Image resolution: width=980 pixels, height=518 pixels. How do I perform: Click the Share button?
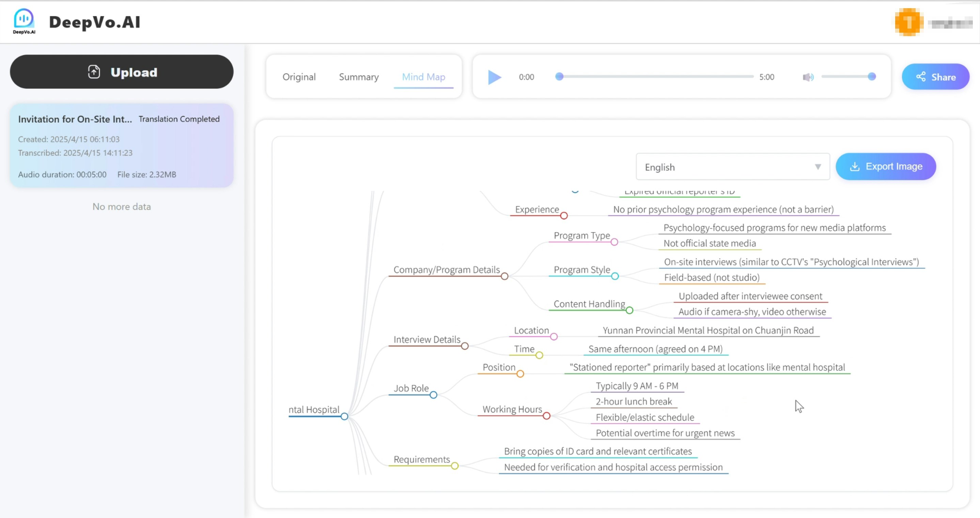click(x=935, y=77)
